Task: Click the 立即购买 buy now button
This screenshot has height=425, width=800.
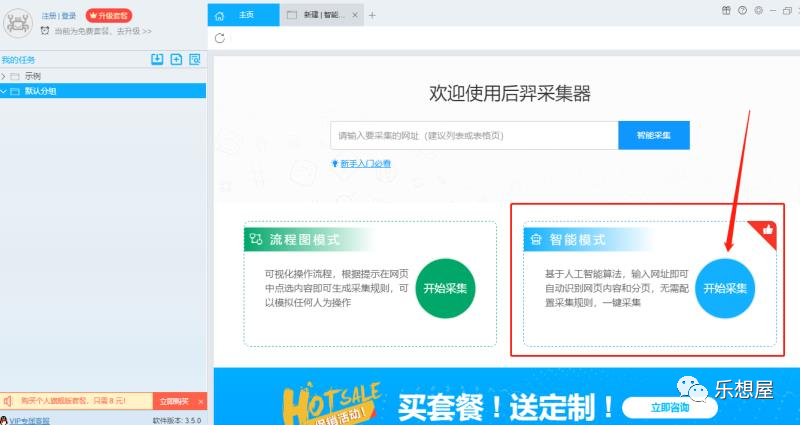Action: click(174, 402)
